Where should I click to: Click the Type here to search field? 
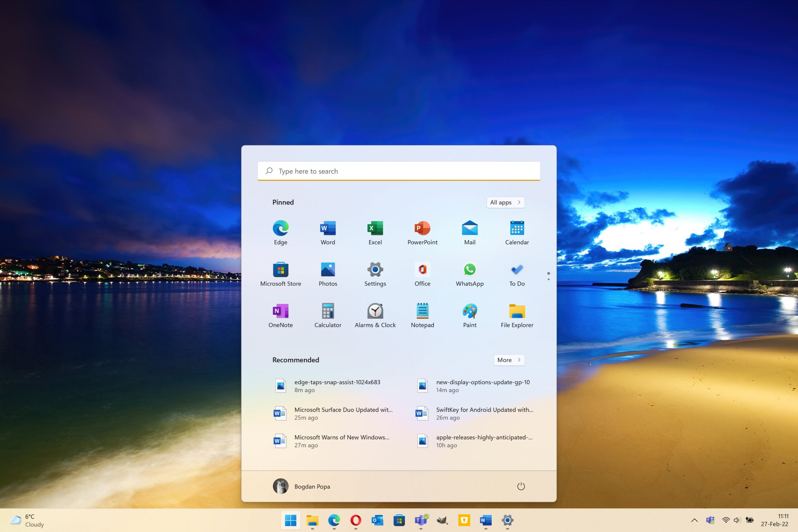pos(399,171)
